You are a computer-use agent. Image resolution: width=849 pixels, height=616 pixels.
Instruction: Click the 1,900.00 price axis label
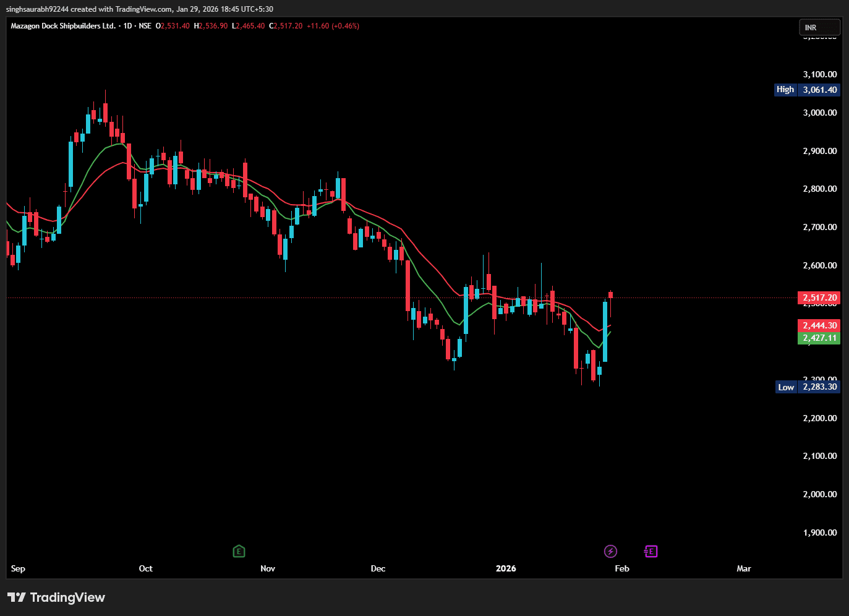tap(820, 533)
